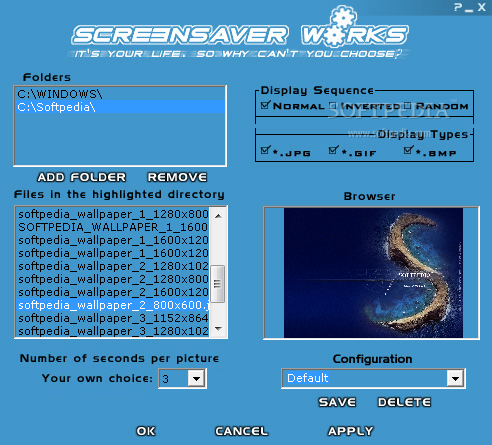Screen dimensions: 492x445
Task: Open the seconds per picture dropdown
Action: pyautogui.click(x=196, y=379)
